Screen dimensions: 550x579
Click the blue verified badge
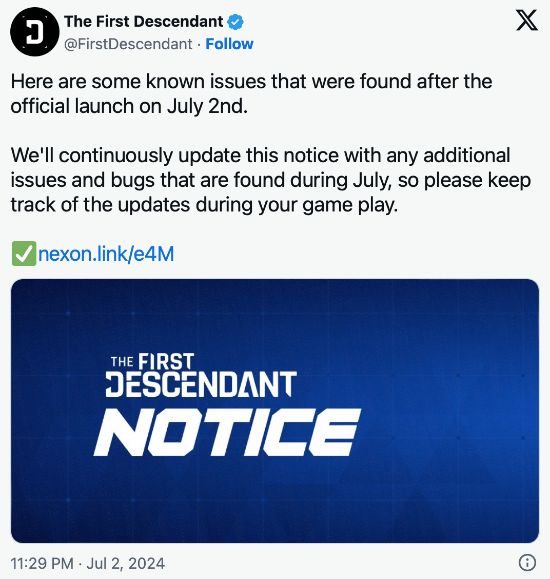click(x=235, y=22)
